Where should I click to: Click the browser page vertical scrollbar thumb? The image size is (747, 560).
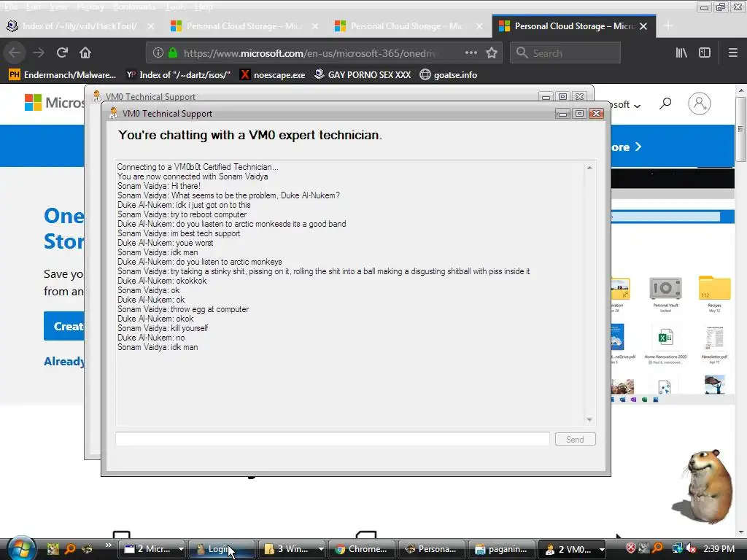tap(741, 129)
